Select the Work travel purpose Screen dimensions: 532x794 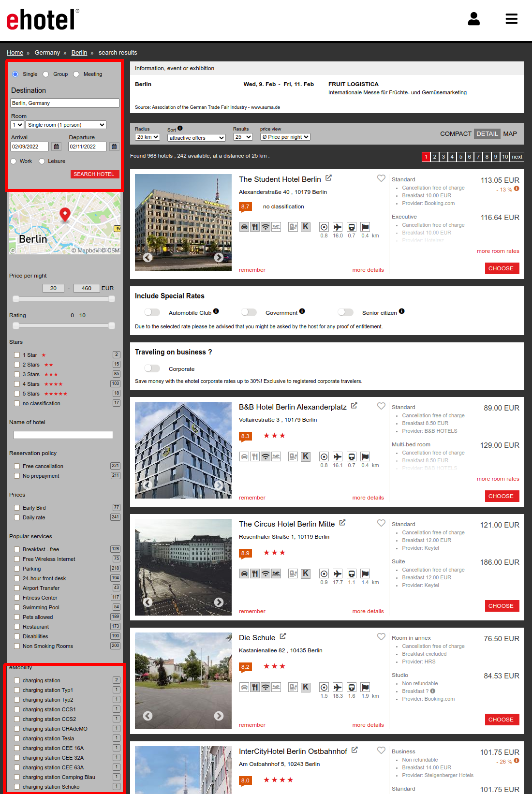13,161
